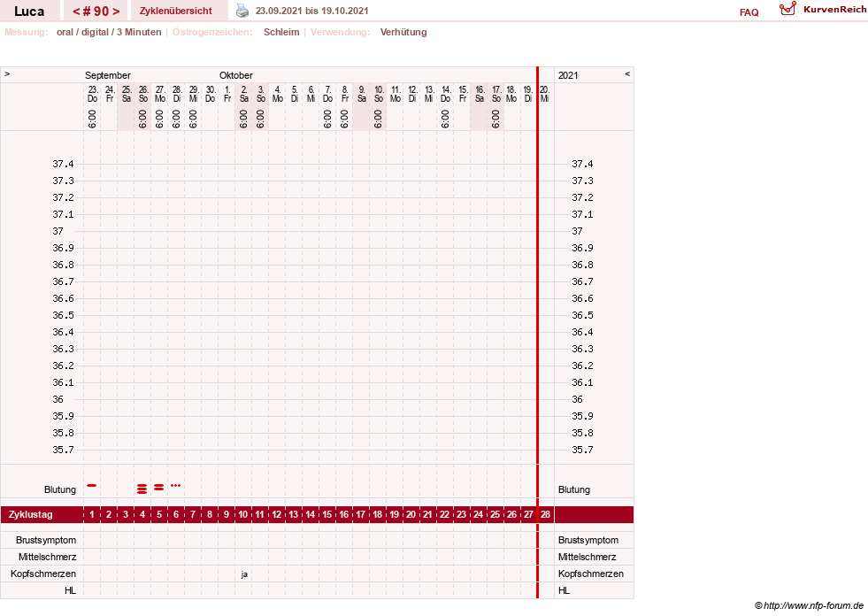Image resolution: width=868 pixels, height=616 pixels.
Task: Click the left Brustsymptom label
Action: tap(46, 540)
